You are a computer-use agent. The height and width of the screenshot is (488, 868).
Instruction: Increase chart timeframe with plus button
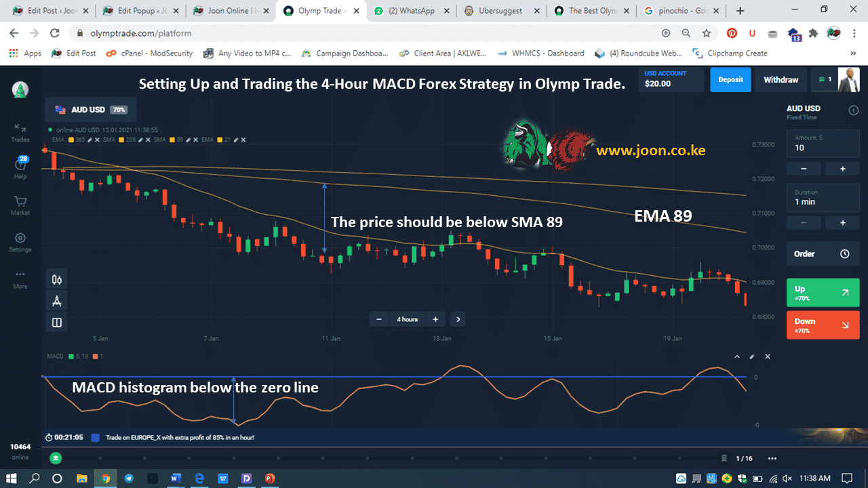(x=435, y=319)
